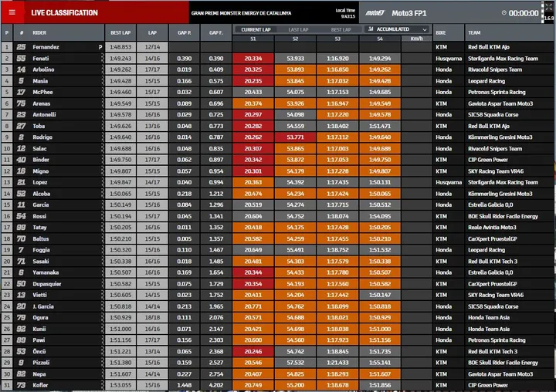
Task: Click the S4 sector column header
Action: click(x=380, y=39)
